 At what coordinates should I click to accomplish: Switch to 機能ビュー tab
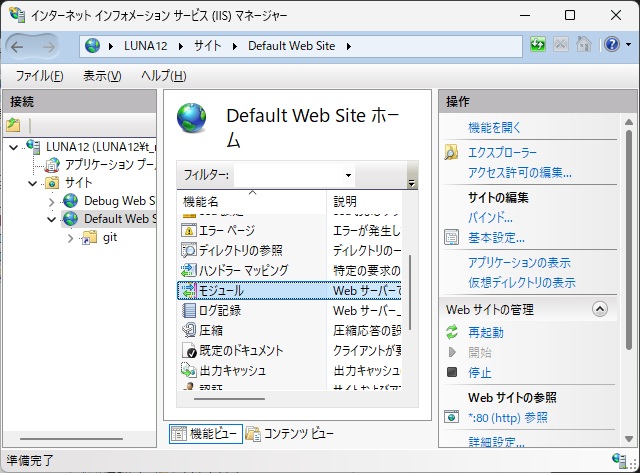(206, 433)
